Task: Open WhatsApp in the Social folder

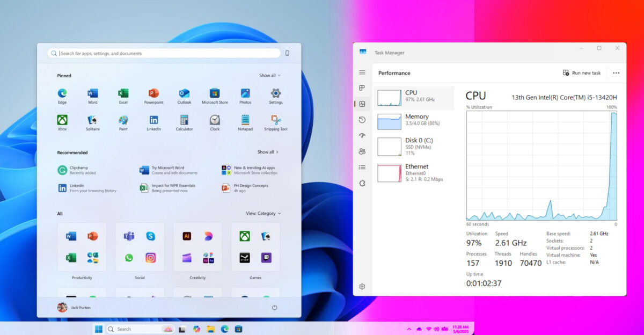Action: click(x=129, y=258)
